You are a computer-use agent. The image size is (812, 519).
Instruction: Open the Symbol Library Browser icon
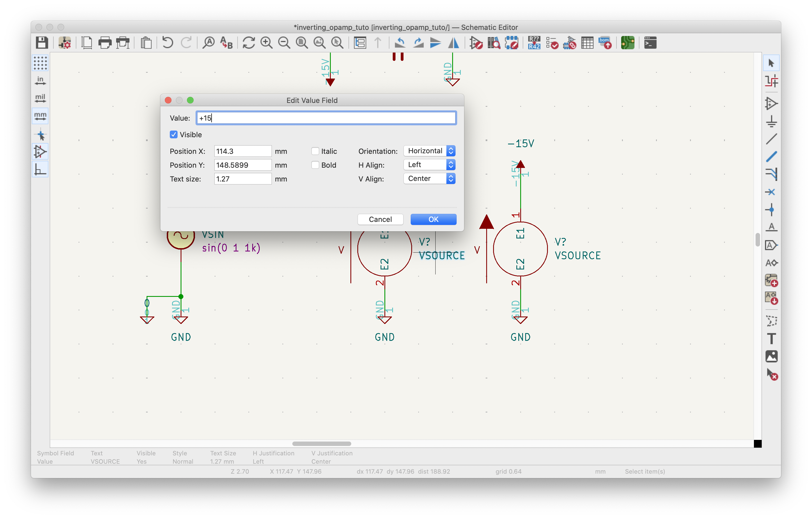pyautogui.click(x=494, y=43)
